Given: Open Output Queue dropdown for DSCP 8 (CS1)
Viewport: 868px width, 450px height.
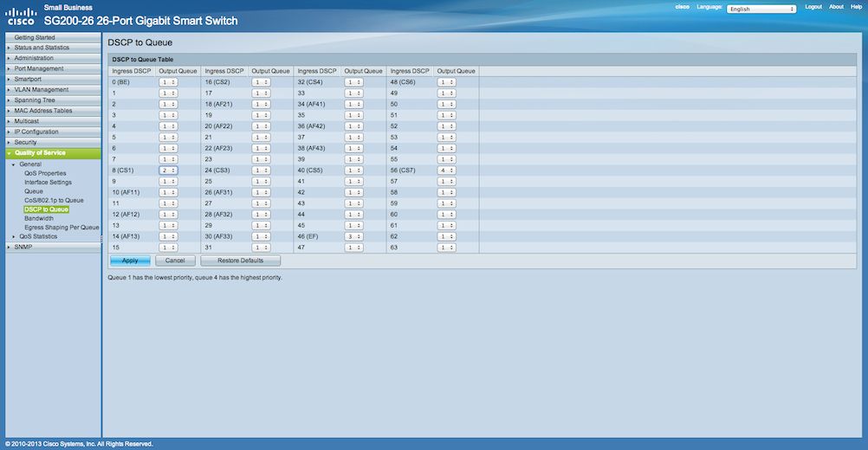Looking at the screenshot, I should click(x=168, y=171).
